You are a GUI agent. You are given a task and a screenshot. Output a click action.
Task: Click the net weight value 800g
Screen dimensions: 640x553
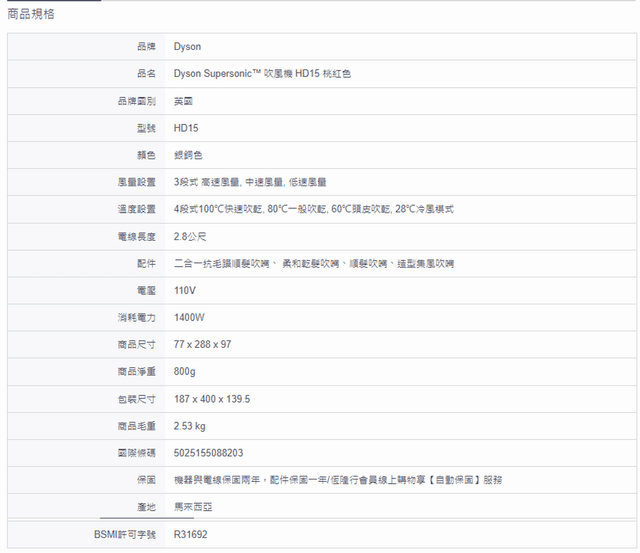(185, 371)
